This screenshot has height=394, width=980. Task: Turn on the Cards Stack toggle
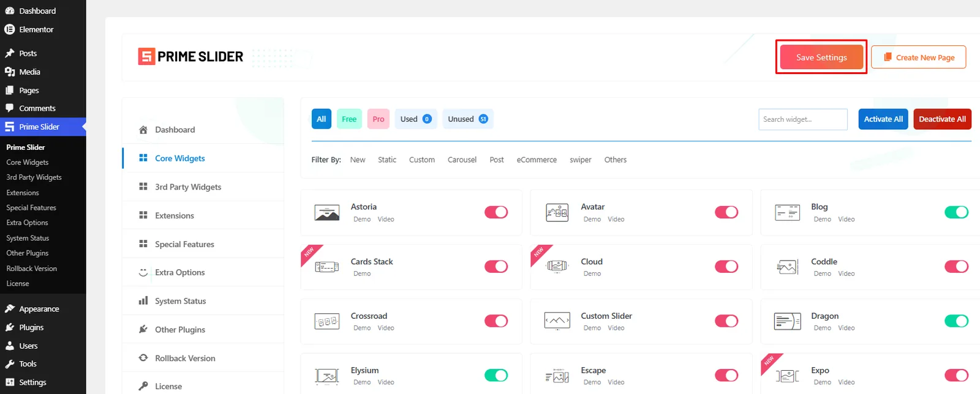[x=496, y=267]
